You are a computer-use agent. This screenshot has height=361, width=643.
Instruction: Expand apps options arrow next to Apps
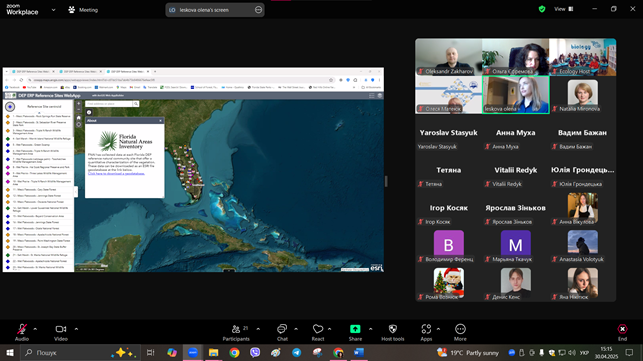tap(438, 329)
